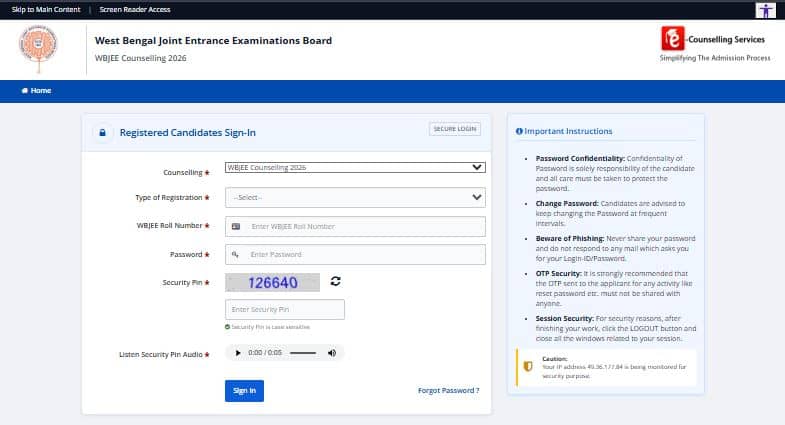Open the Forgot Password link
The image size is (785, 425).
pyautogui.click(x=449, y=390)
